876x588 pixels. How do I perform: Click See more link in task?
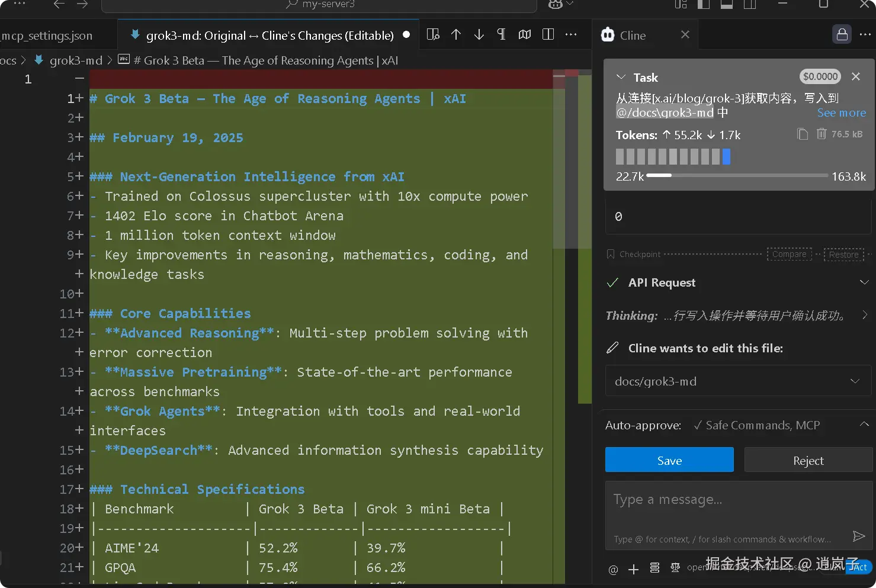(841, 113)
